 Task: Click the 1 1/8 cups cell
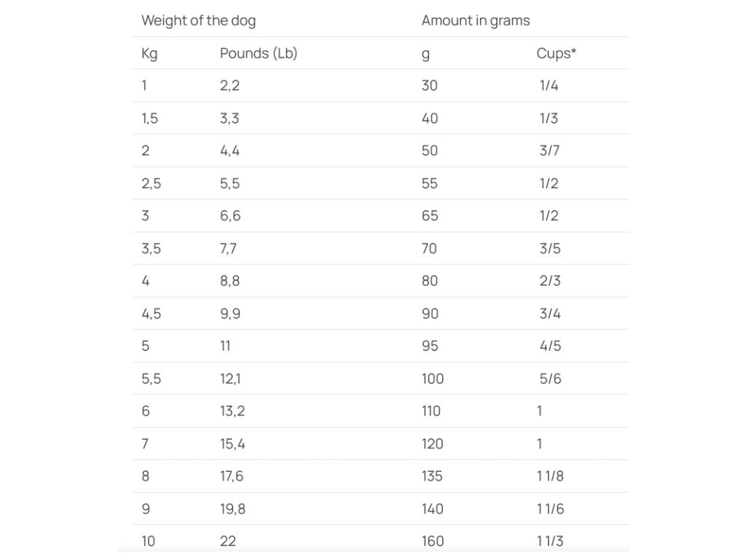[x=550, y=476]
